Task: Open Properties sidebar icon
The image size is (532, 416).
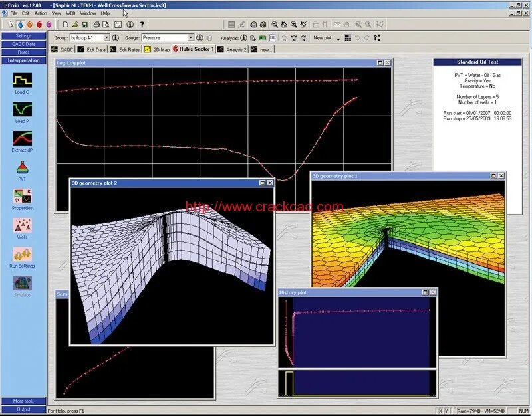Action: (23, 200)
